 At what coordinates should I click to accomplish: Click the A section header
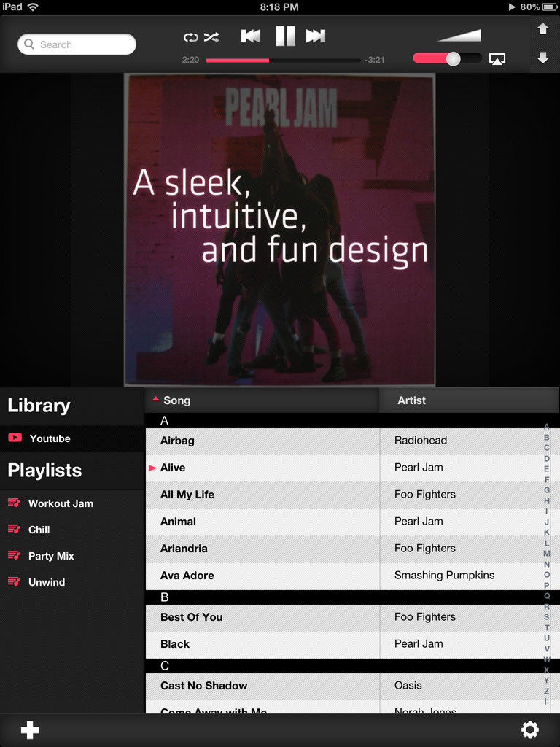tap(352, 421)
